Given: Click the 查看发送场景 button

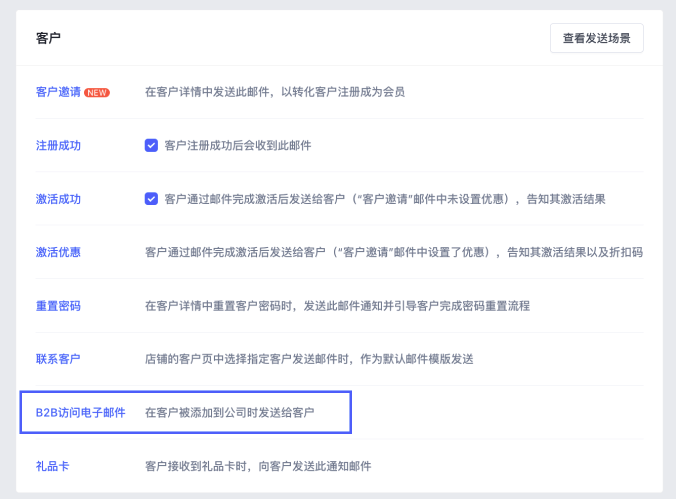Looking at the screenshot, I should point(597,38).
